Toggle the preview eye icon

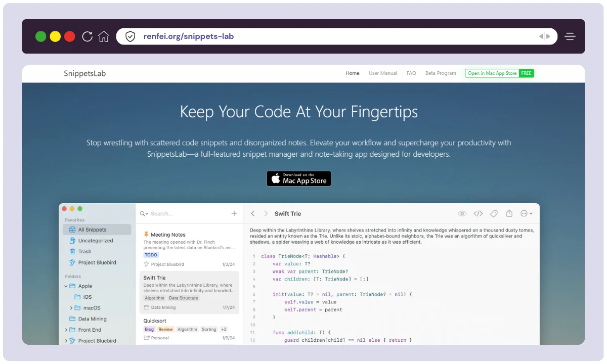[x=462, y=214]
